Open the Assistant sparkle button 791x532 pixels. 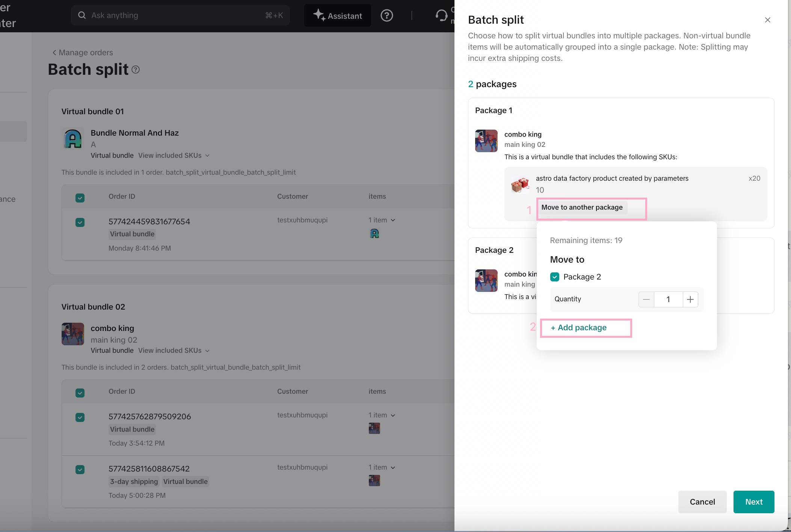click(337, 15)
